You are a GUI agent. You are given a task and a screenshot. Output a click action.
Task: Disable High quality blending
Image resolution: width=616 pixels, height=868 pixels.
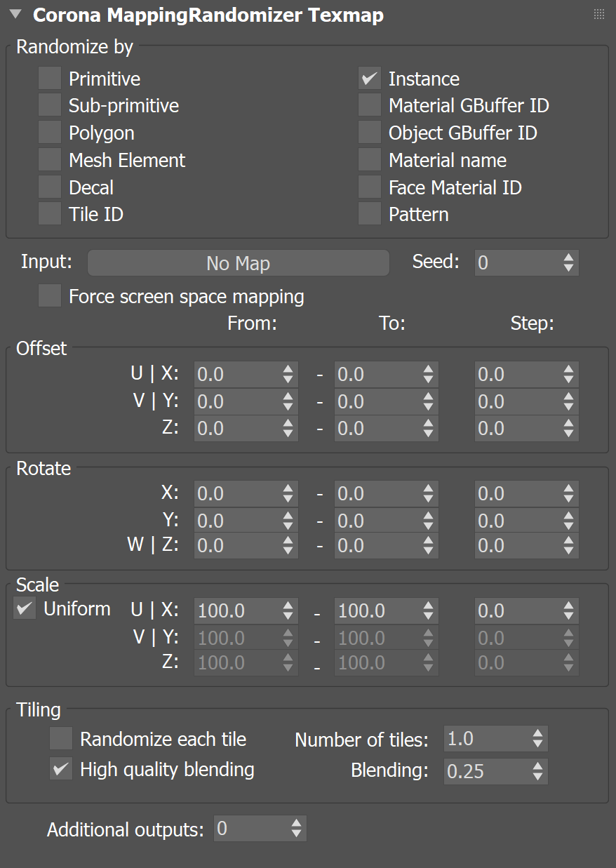[x=61, y=769]
